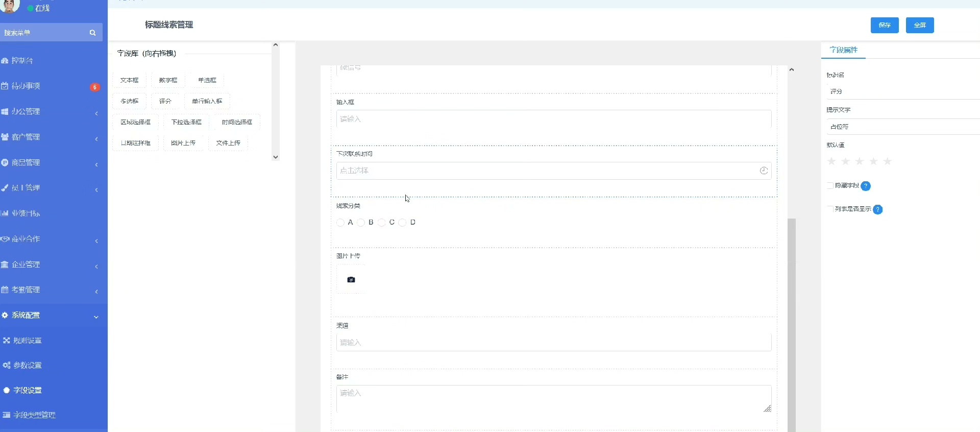
Task: Click the camera icon under 图片上传
Action: click(x=351, y=280)
